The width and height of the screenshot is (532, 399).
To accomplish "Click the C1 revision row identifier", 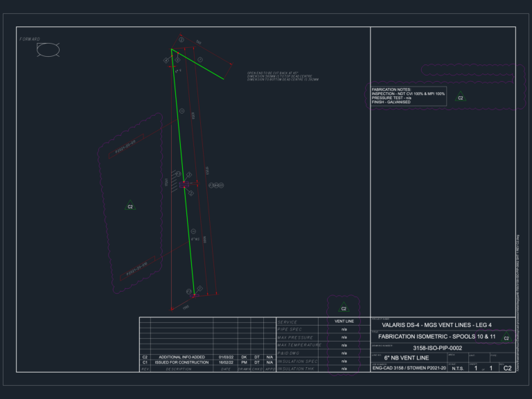I will [145, 362].
